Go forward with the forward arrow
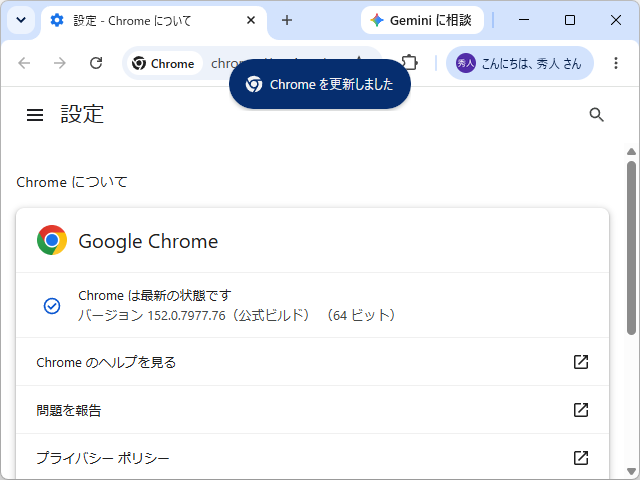Viewport: 640px width, 480px height. point(60,63)
